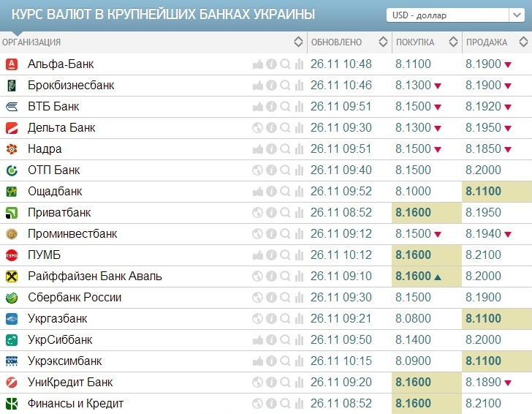The width and height of the screenshot is (532, 414).
Task: Open the USD currency dropdown
Action: click(x=455, y=15)
